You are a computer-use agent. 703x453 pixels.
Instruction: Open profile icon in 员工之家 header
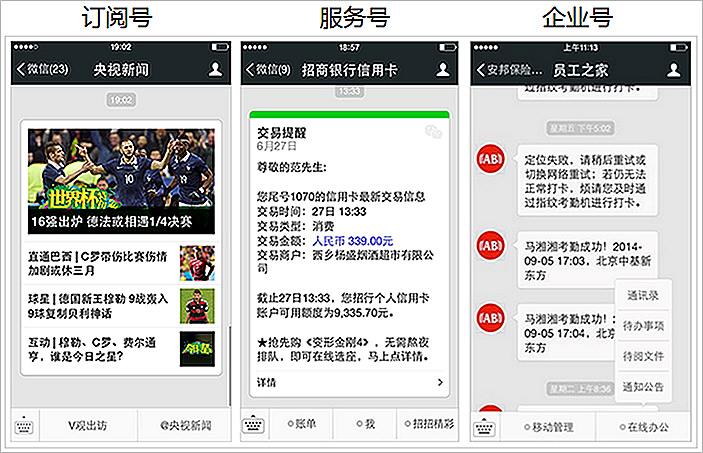point(673,70)
